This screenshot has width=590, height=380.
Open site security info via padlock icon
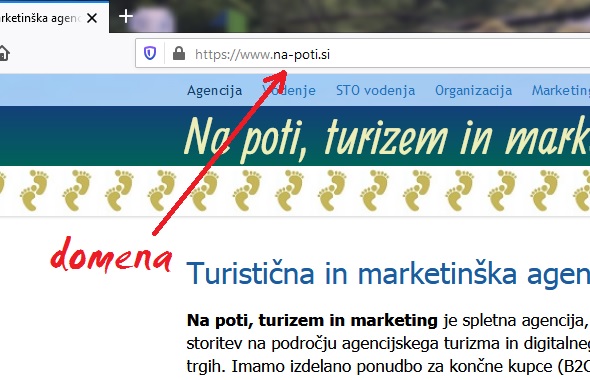pos(179,53)
